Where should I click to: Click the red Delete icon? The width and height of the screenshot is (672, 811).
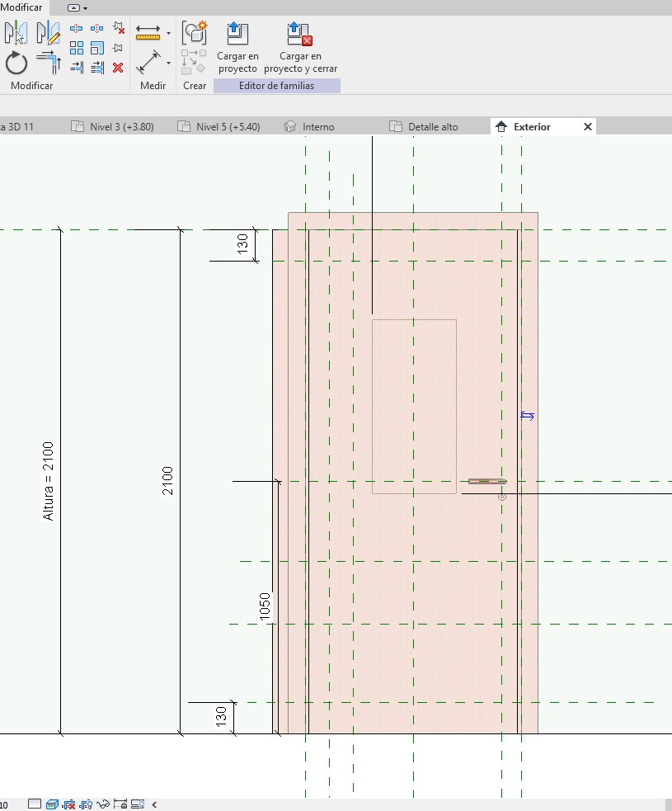[x=118, y=68]
